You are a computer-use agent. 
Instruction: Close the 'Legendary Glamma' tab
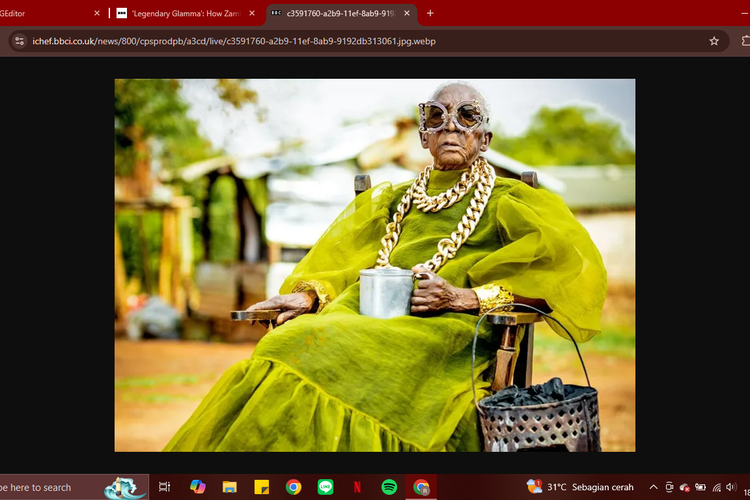click(x=251, y=13)
